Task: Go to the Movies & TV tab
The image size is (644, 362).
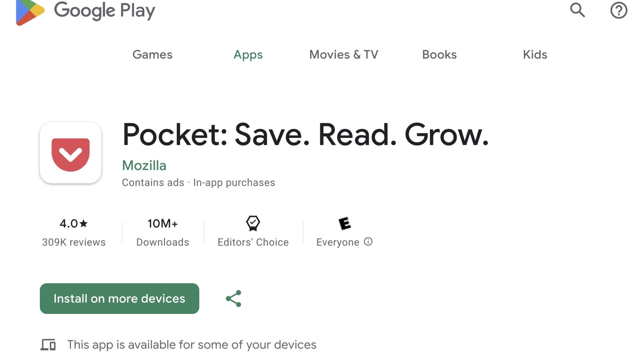Action: point(344,55)
